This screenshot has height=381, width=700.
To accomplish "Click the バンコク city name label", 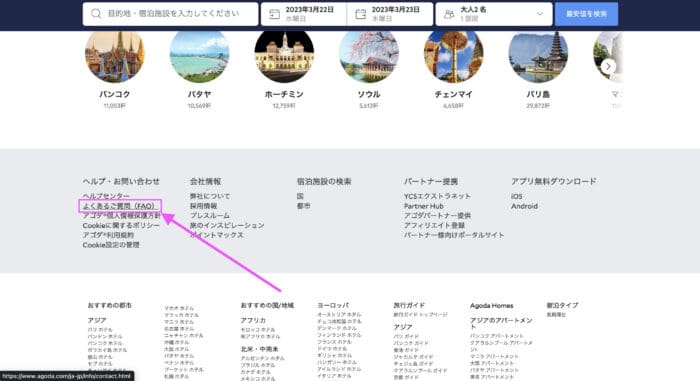I will point(115,94).
